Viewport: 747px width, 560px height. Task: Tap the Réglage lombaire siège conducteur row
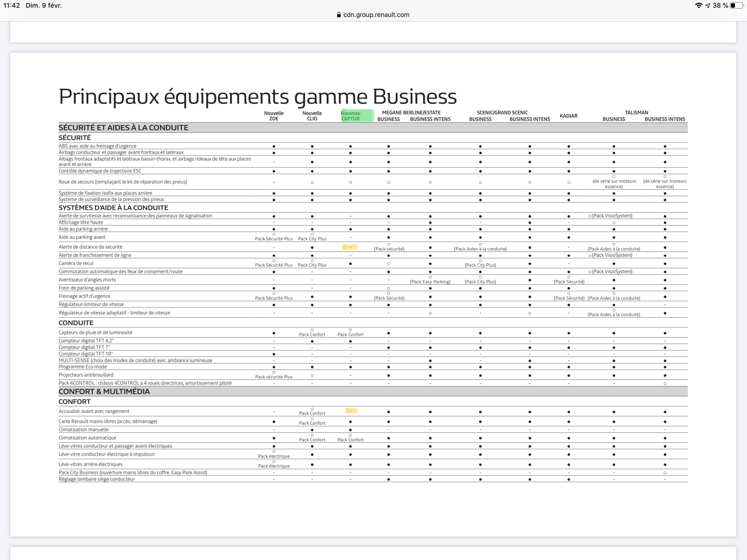pyautogui.click(x=97, y=479)
